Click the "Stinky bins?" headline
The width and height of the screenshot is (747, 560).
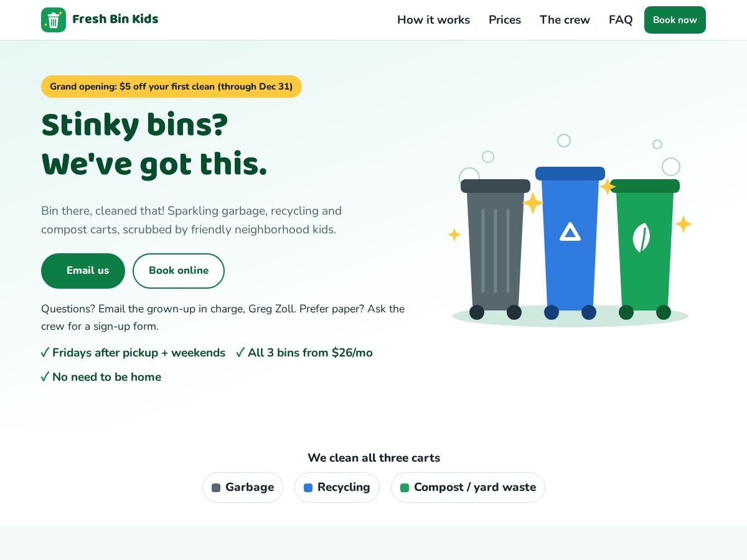[134, 125]
